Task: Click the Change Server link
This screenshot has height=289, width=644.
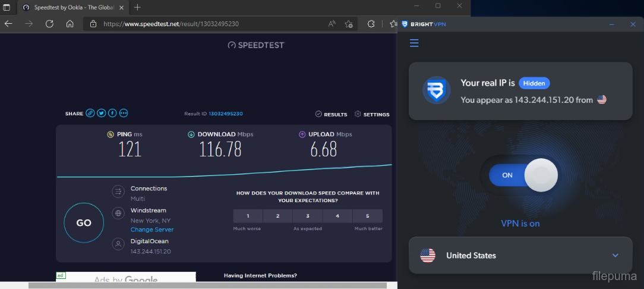Action: click(152, 230)
